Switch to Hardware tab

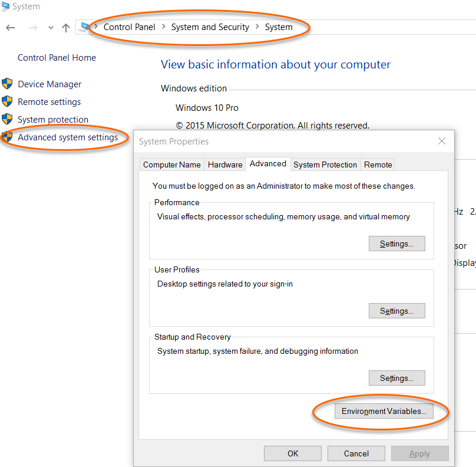coord(225,165)
